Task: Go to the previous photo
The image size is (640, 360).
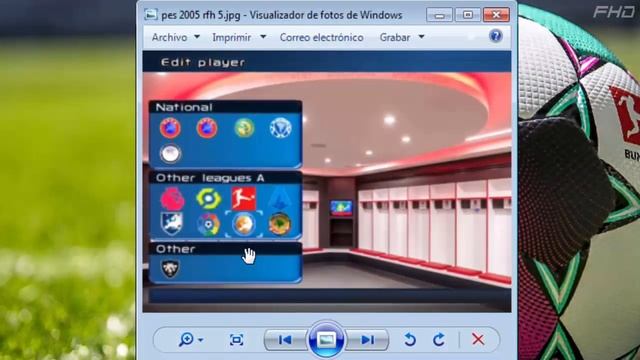Action: [x=285, y=340]
